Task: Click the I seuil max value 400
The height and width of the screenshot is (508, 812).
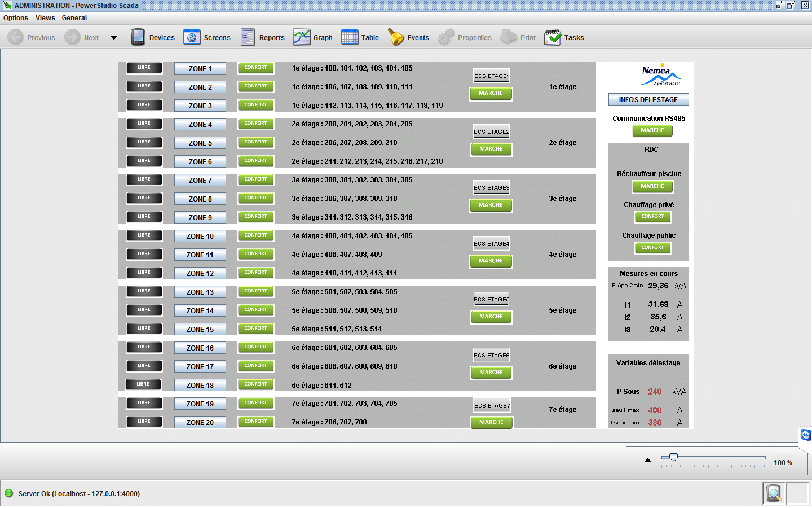Action: click(655, 410)
